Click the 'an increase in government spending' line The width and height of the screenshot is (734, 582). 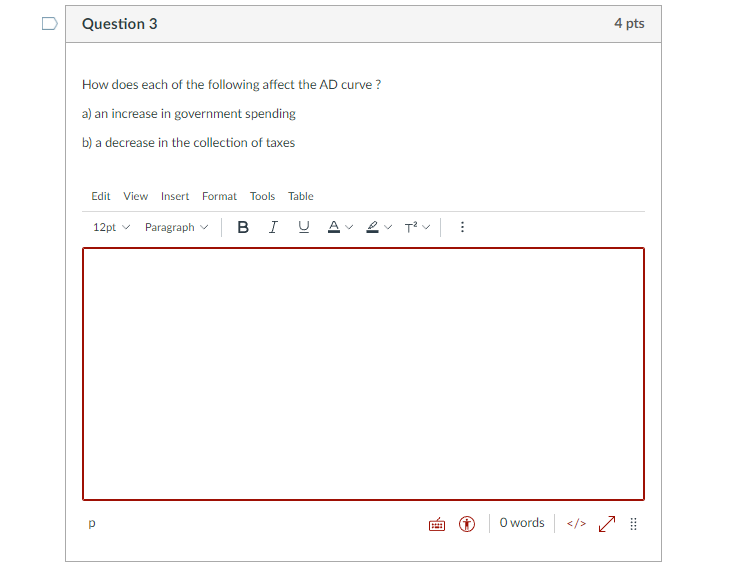189,114
